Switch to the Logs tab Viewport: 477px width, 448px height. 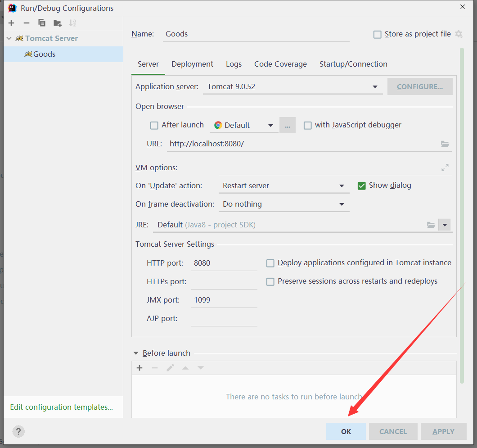[234, 64]
